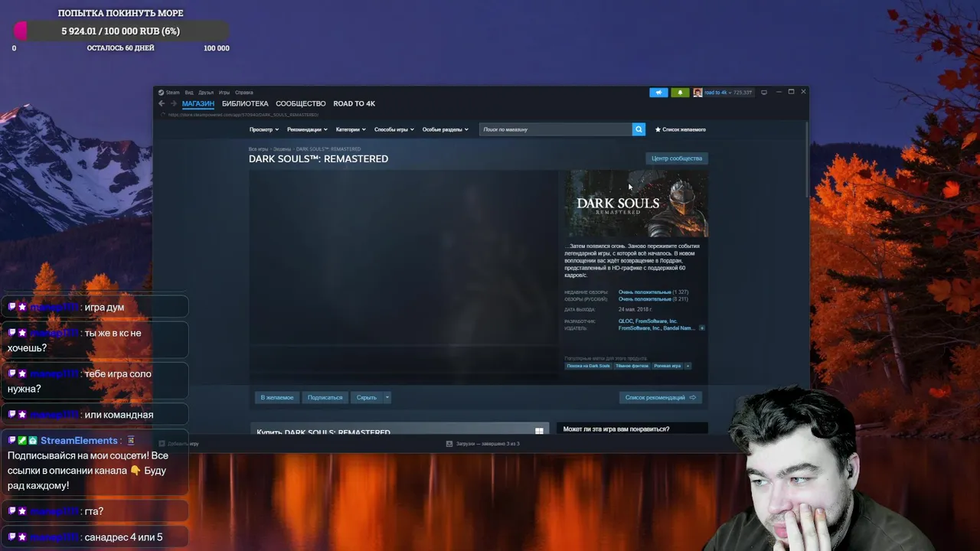Open the Справка menu

click(243, 93)
